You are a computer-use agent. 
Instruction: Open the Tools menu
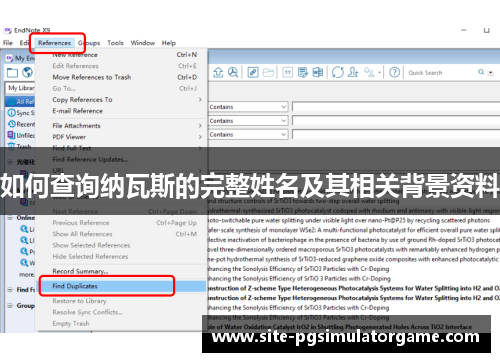click(x=115, y=43)
